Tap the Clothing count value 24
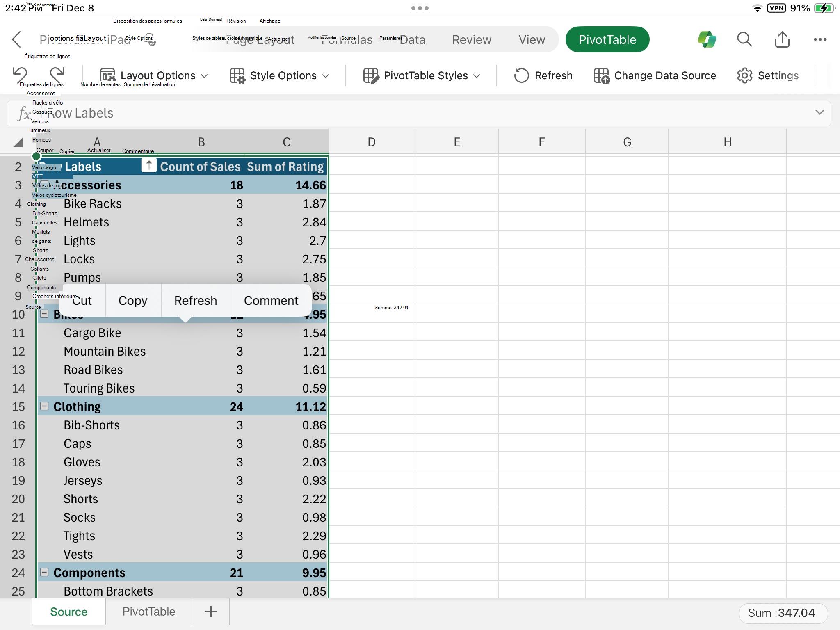The image size is (840, 630). pos(236,406)
